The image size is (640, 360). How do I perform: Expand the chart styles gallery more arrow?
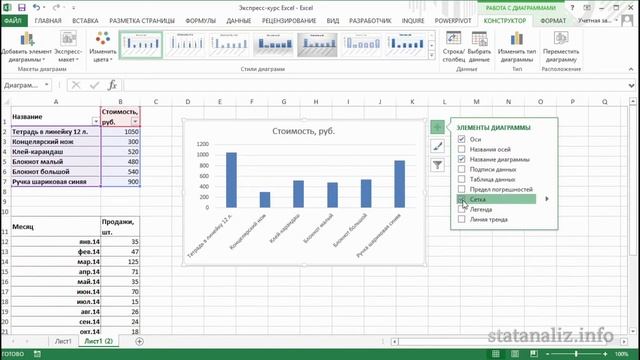432,56
